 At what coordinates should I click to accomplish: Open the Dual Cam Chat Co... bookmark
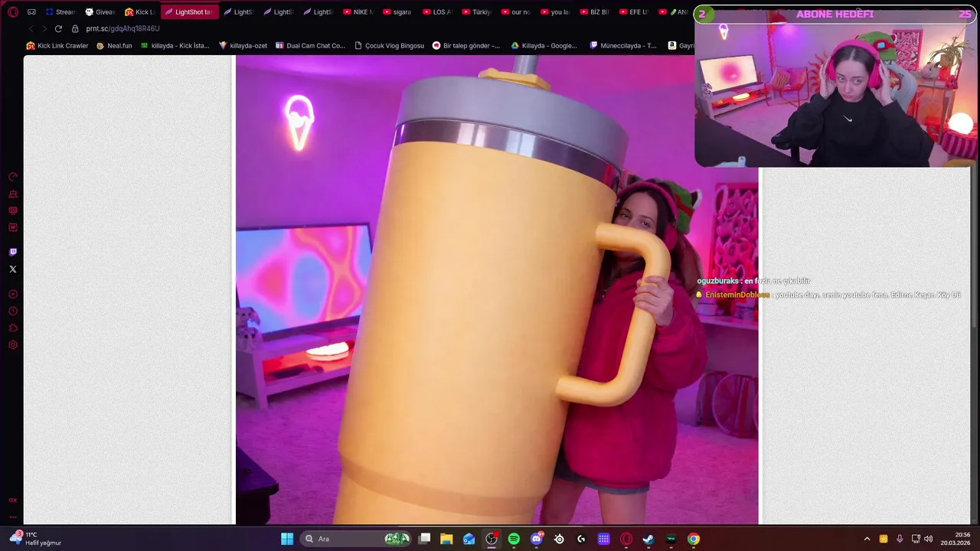tap(311, 46)
